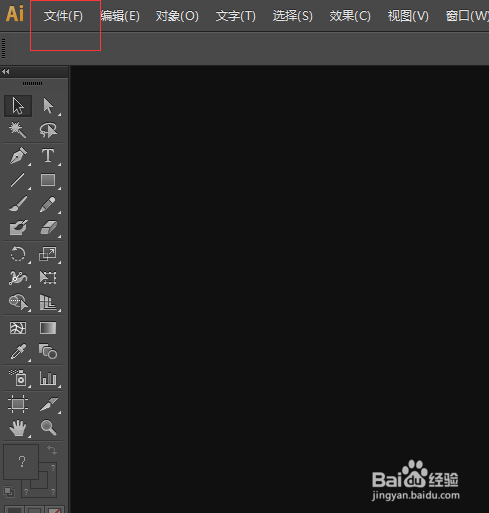This screenshot has width=489, height=513.
Task: Select the Blend tool
Action: tap(48, 352)
